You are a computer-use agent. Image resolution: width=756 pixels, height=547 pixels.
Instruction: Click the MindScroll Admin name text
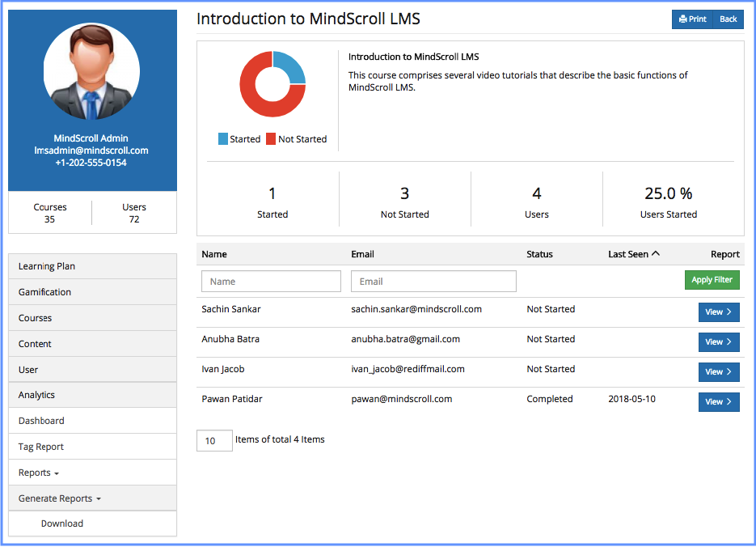(91, 138)
